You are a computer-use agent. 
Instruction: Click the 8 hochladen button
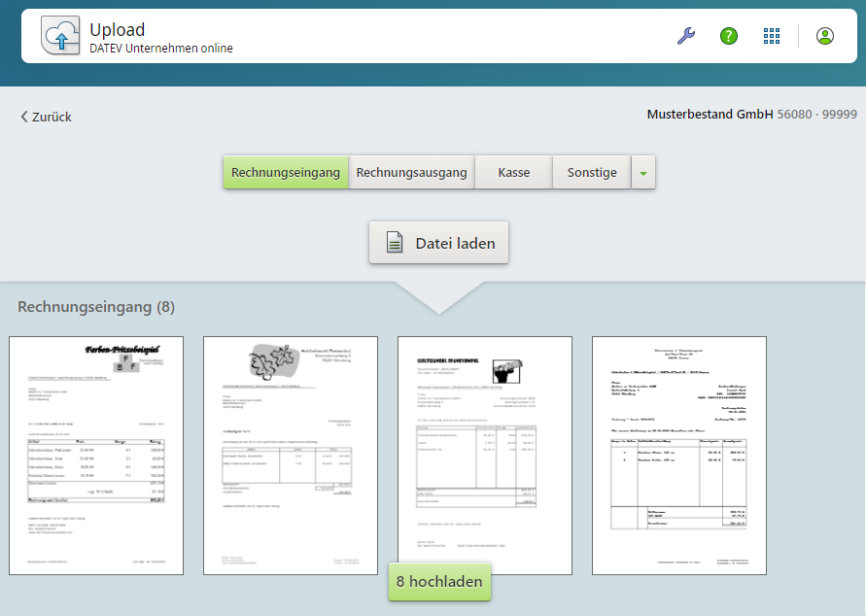click(439, 582)
